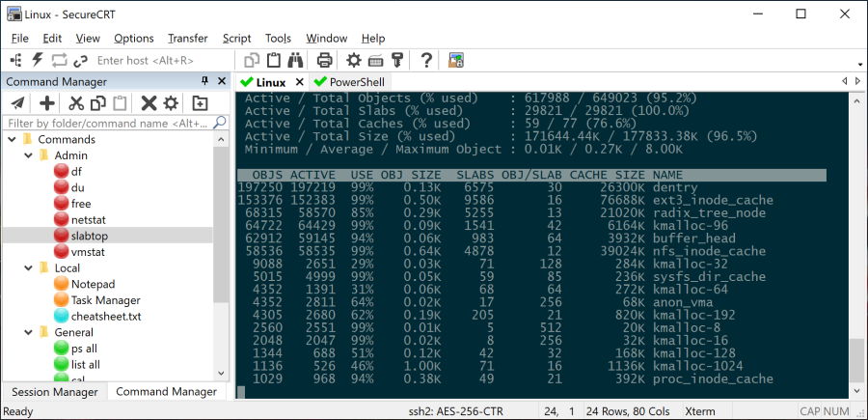Add a new command with the plus icon
The height and width of the screenshot is (420, 868).
[46, 103]
